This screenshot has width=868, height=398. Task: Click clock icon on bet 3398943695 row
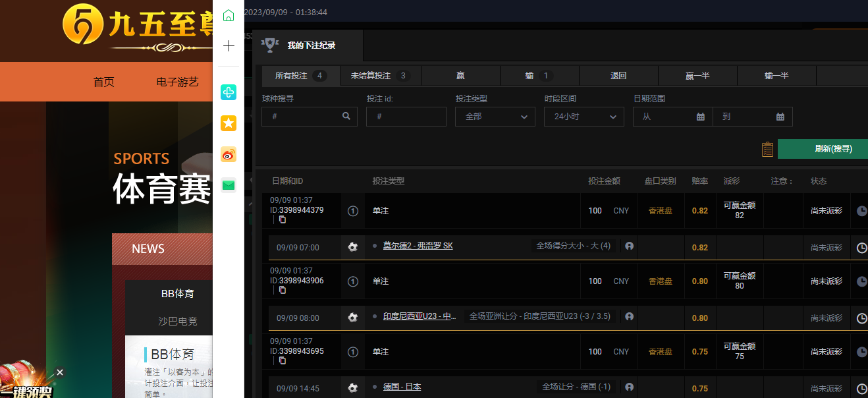[862, 352]
